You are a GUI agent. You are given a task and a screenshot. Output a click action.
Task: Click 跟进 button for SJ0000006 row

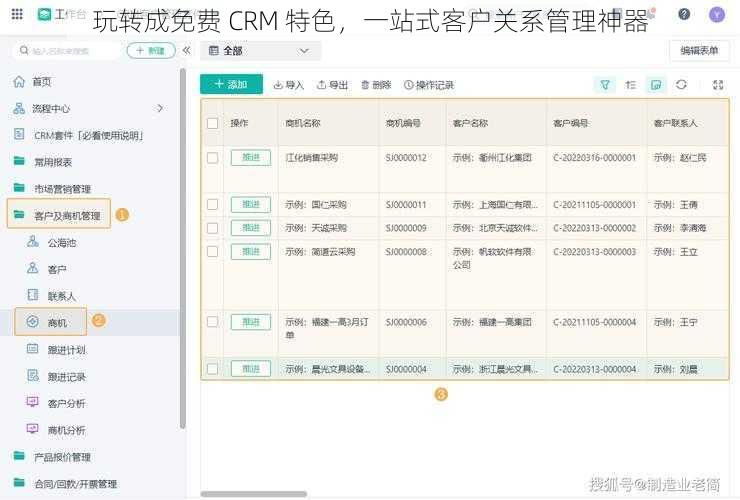click(x=251, y=322)
